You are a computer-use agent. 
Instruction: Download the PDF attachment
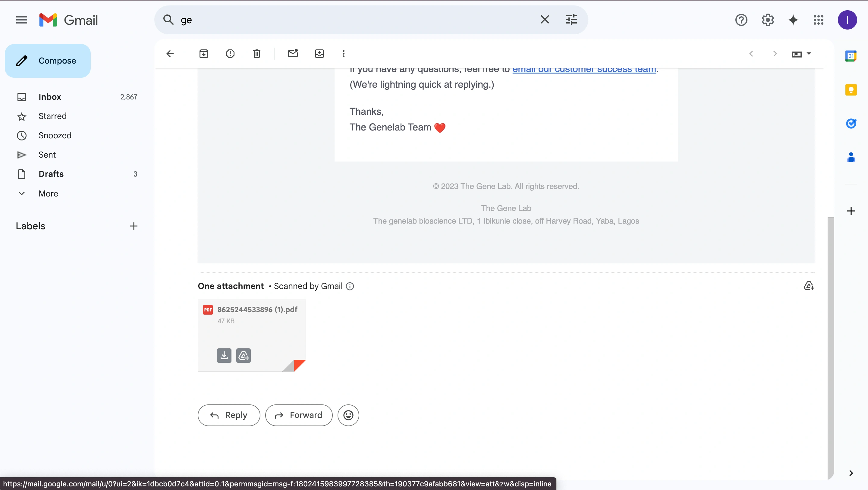click(x=224, y=356)
